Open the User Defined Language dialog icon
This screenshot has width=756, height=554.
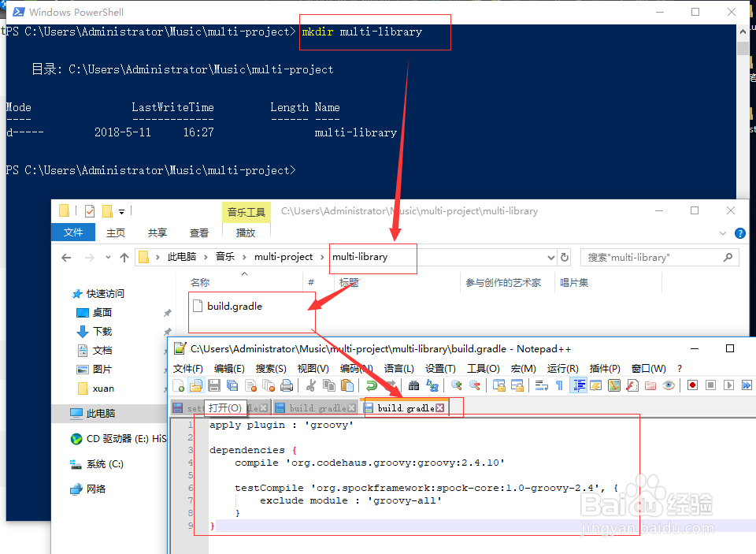tap(596, 385)
